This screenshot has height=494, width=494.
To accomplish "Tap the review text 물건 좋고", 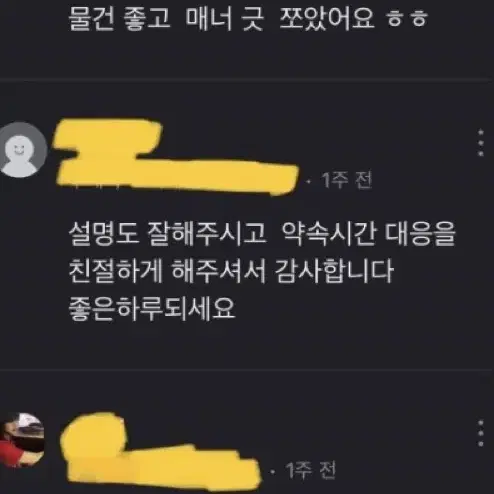I will [120, 18].
